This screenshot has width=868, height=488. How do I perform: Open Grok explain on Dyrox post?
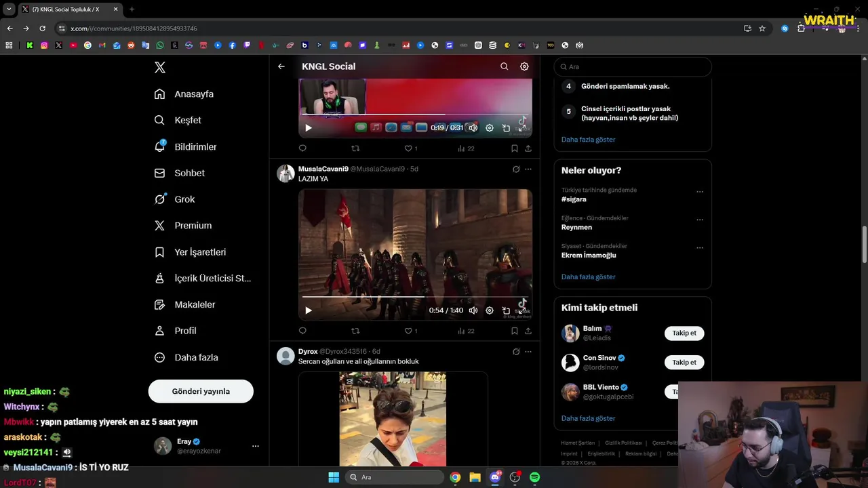(516, 352)
